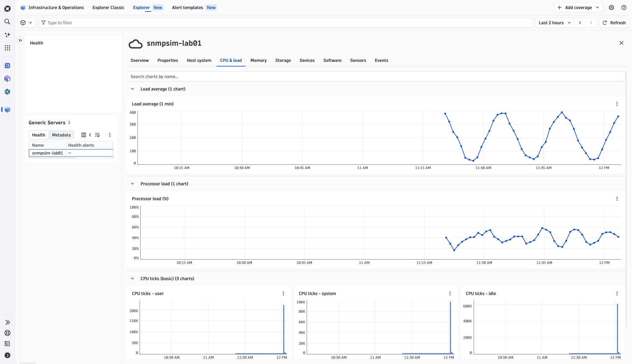Open the Add coverage dropdown

(x=579, y=7)
